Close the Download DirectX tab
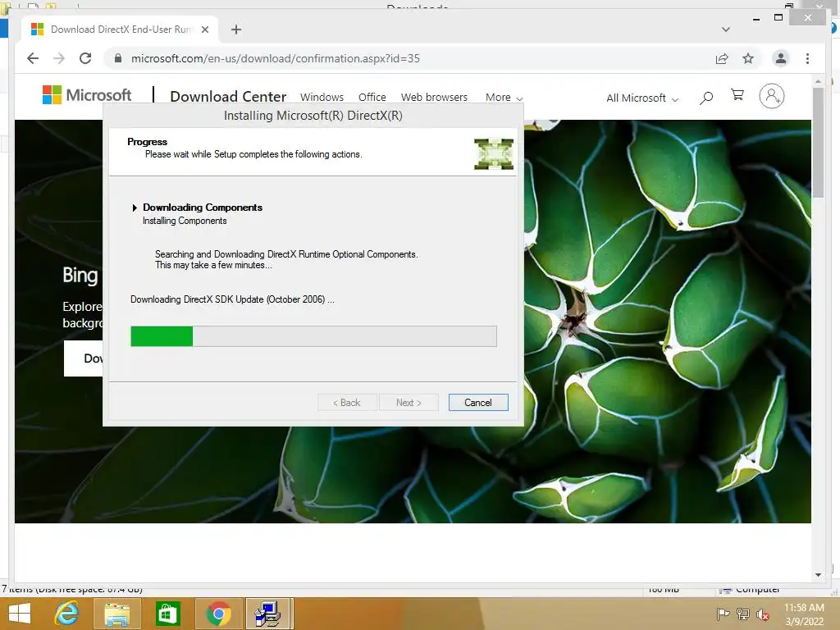 (204, 30)
